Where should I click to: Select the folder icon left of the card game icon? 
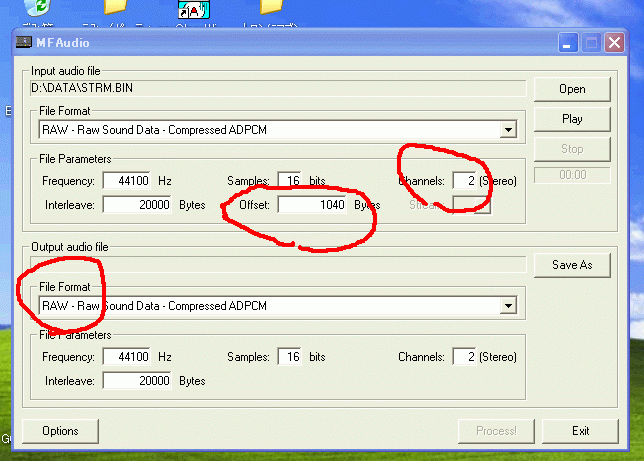[x=116, y=9]
